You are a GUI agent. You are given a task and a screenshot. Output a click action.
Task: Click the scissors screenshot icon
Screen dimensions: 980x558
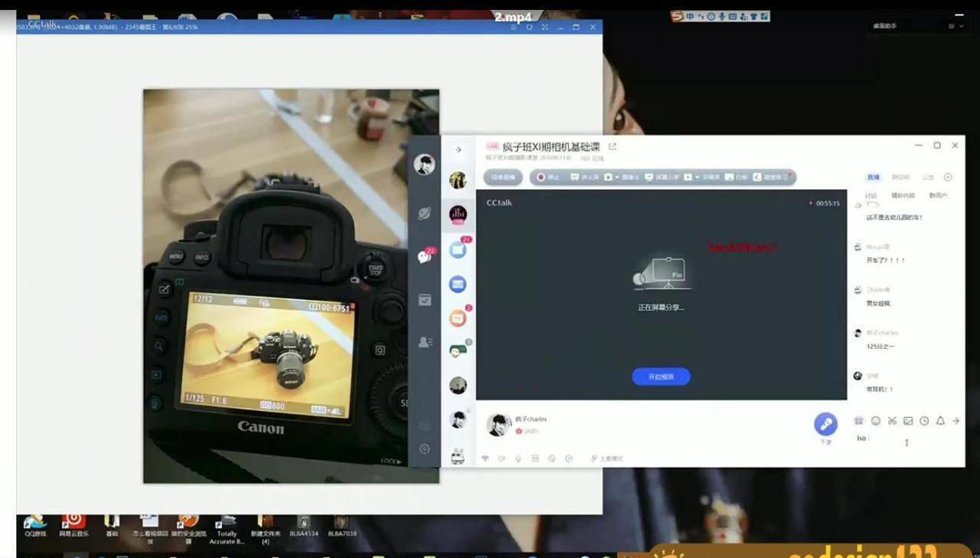pos(892,421)
